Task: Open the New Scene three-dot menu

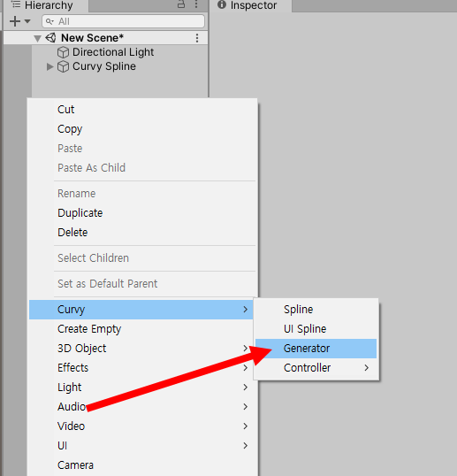Action: 197,38
